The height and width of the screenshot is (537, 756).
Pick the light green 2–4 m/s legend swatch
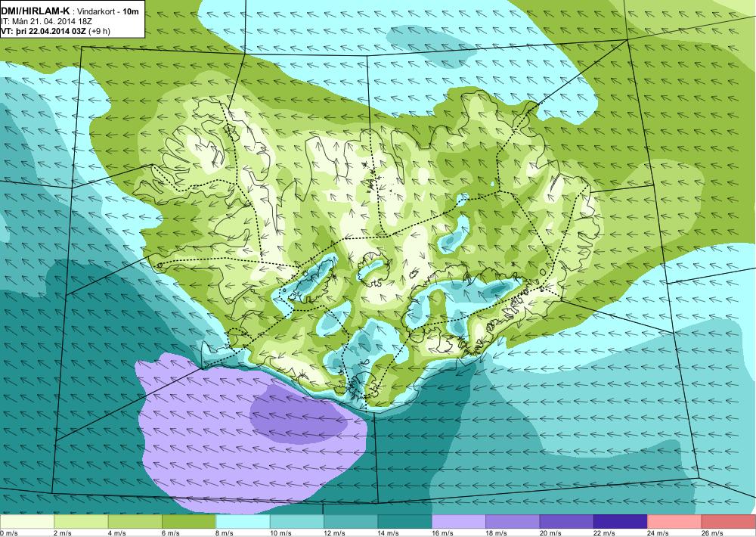pos(81,521)
